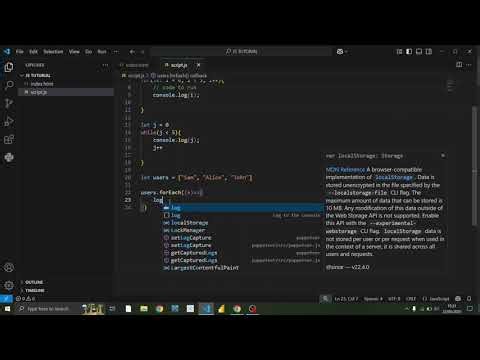This screenshot has height=360, width=480.
Task: Open the Customize Layout icon
Action: 399,51
